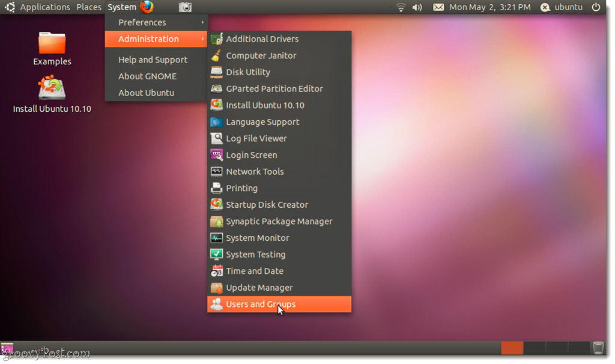
Task: Open the Trash in bottom panel
Action: (598, 348)
